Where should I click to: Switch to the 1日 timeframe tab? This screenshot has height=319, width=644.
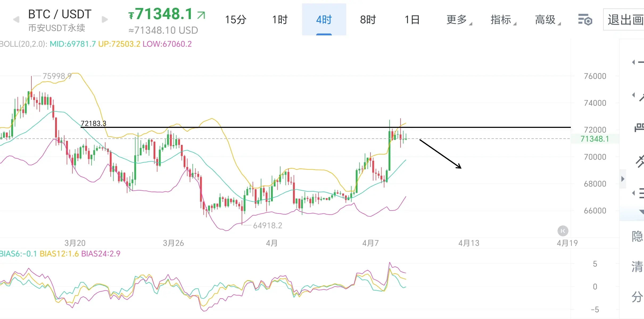point(412,20)
